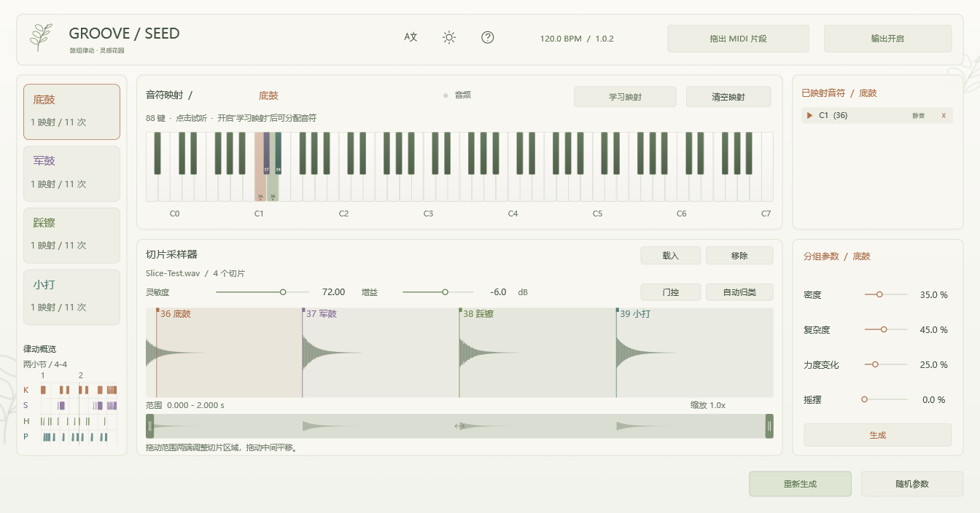
Task: Toggle the 门控 gate button
Action: tap(671, 292)
